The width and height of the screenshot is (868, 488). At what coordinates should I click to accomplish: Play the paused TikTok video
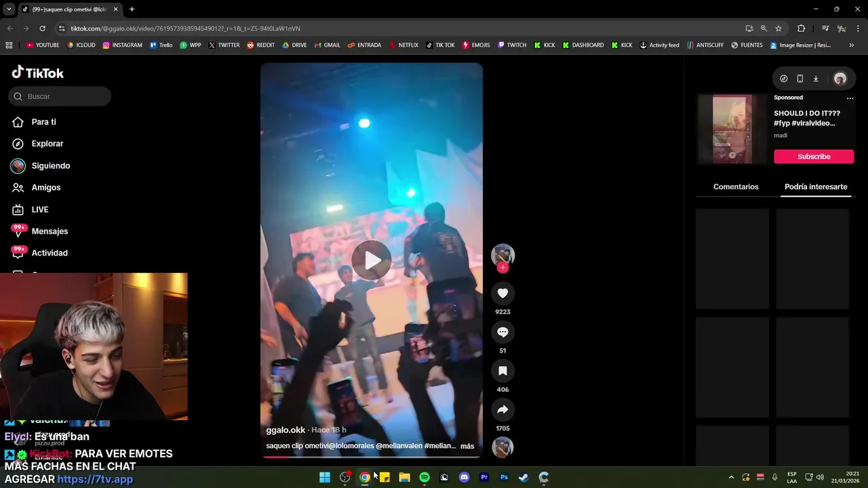click(372, 260)
